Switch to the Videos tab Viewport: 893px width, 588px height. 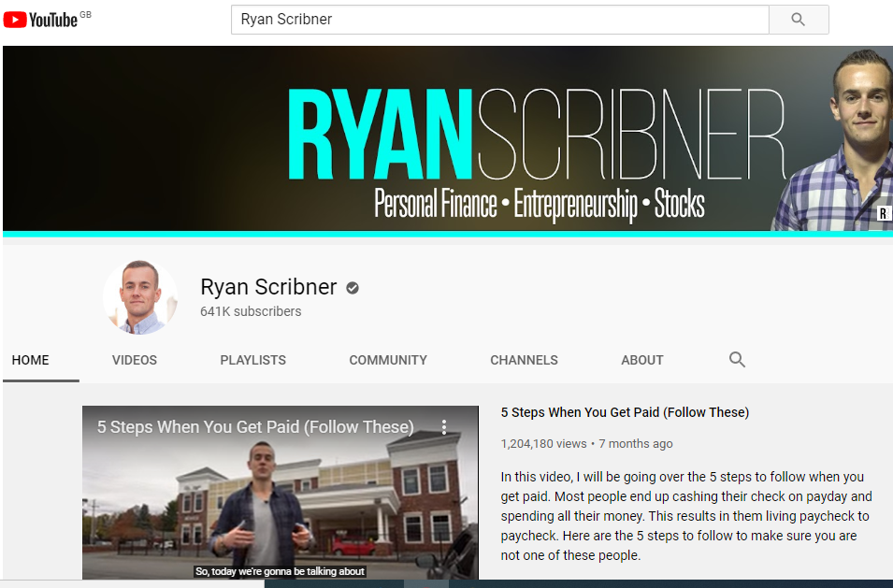[x=135, y=360]
